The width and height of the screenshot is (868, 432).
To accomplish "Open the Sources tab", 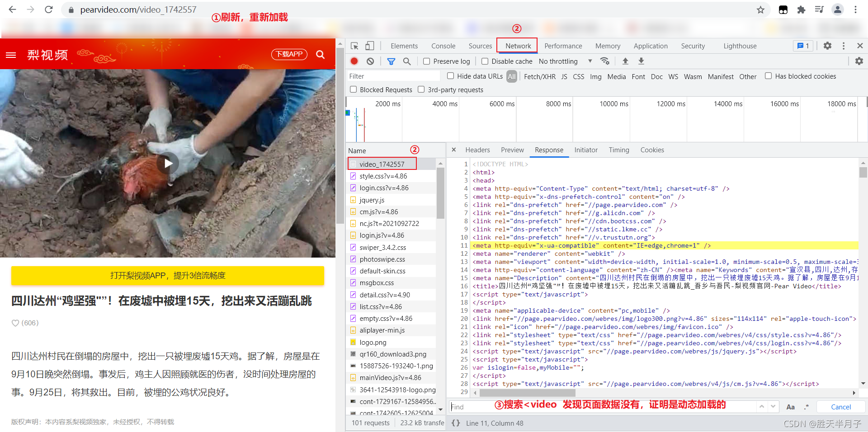I will [480, 46].
